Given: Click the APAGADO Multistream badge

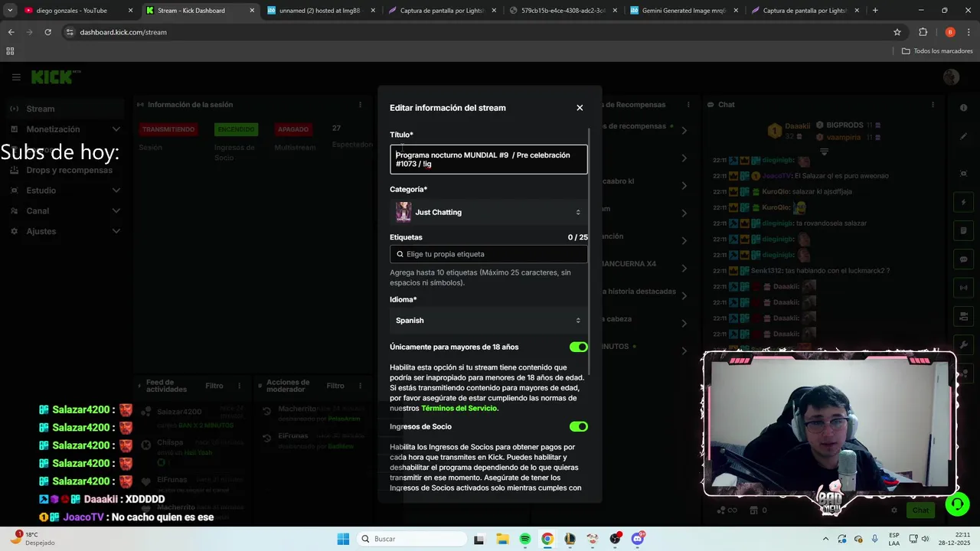Looking at the screenshot, I should (293, 129).
